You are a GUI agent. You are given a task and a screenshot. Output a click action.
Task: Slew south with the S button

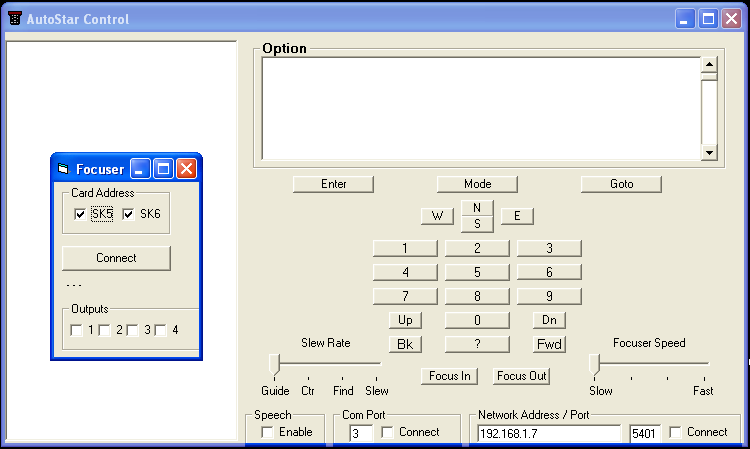[477, 224]
